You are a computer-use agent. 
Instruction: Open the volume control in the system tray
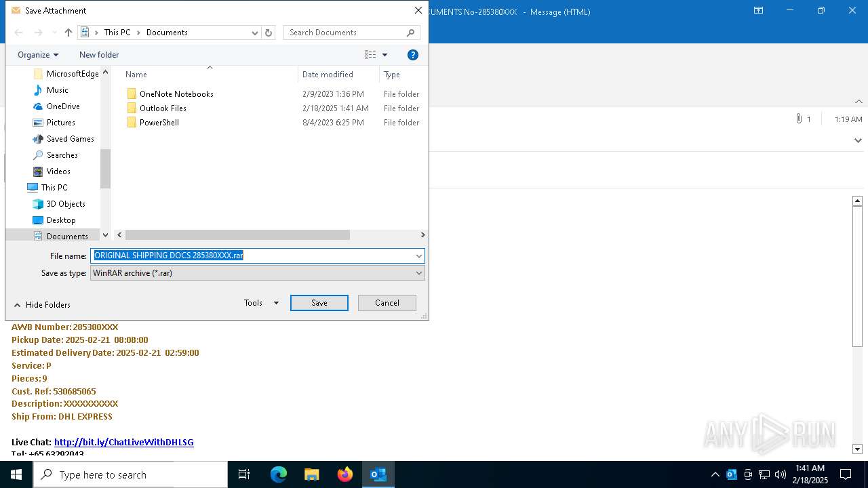coord(781,474)
